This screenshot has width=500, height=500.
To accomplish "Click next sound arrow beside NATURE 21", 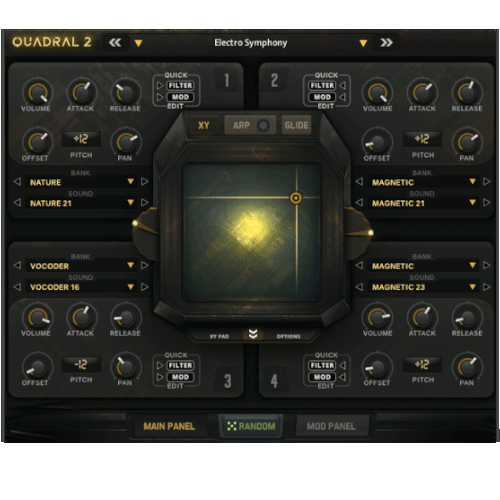I will pyautogui.click(x=144, y=202).
